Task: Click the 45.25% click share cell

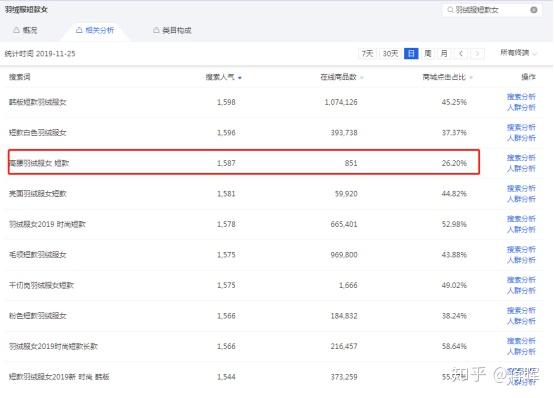Action: click(454, 102)
